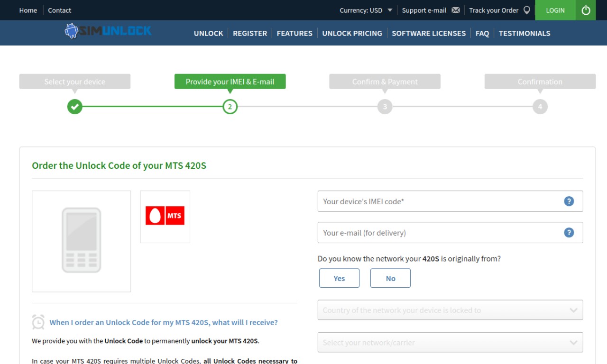This screenshot has width=607, height=364.
Task: Open the SOFTWARE LICENSES menu item
Action: (x=429, y=33)
